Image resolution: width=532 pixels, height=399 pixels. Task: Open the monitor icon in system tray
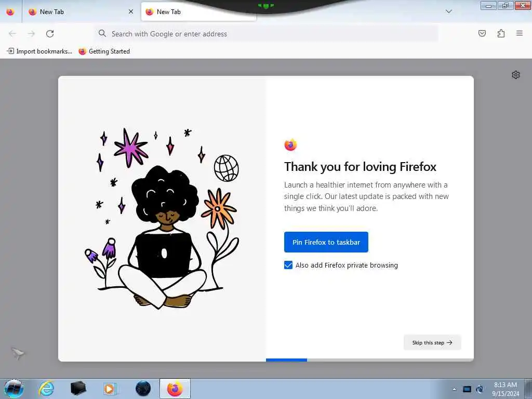(x=467, y=389)
